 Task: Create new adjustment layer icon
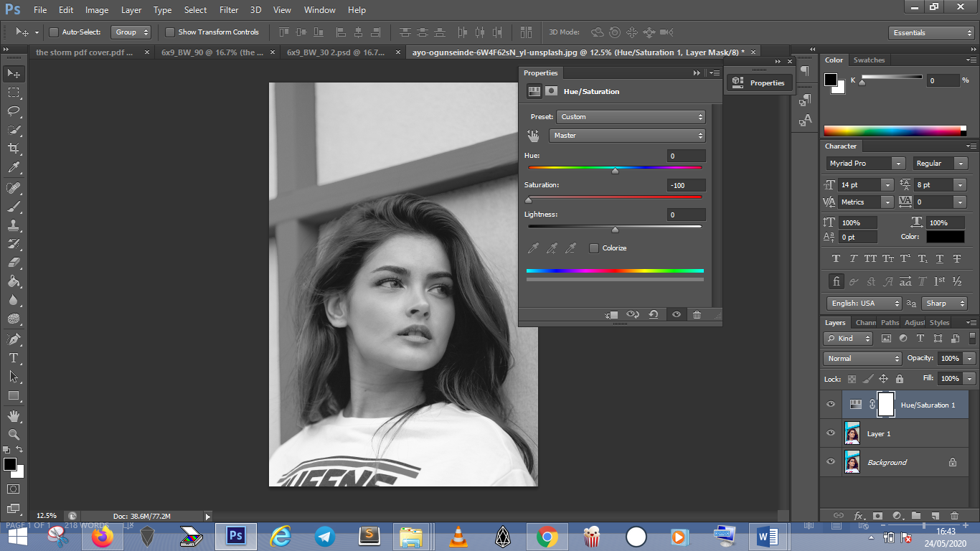(x=897, y=515)
